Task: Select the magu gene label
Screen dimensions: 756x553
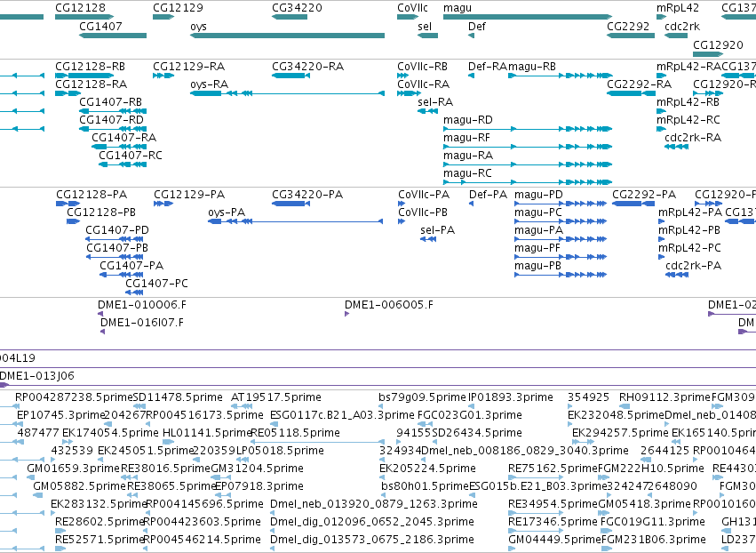Action: 458,8
